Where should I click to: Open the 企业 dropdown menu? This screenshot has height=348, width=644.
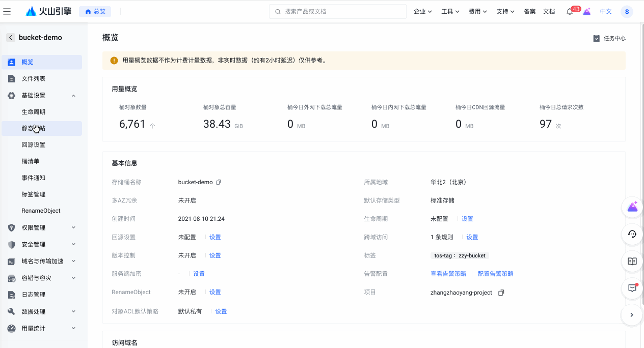pyautogui.click(x=423, y=12)
